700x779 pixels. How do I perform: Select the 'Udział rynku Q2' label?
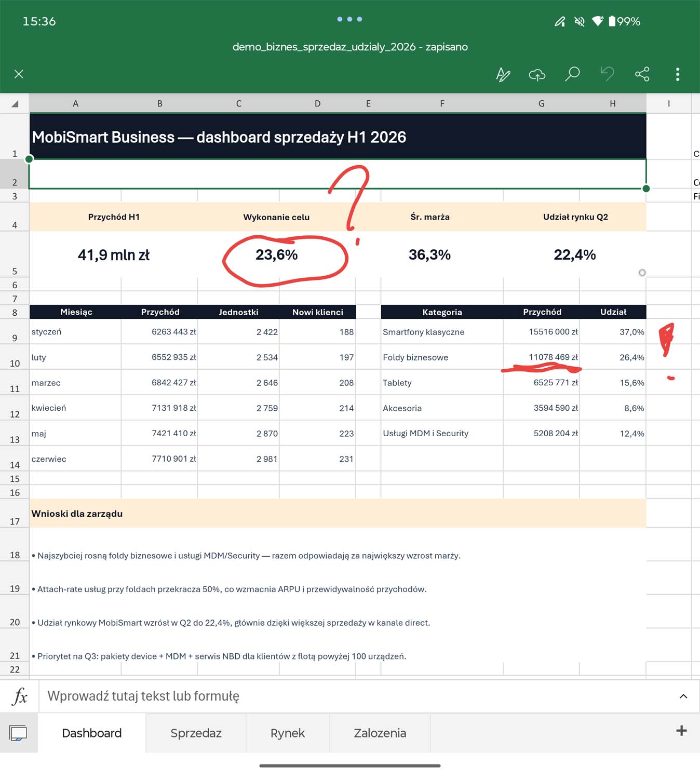pyautogui.click(x=575, y=217)
